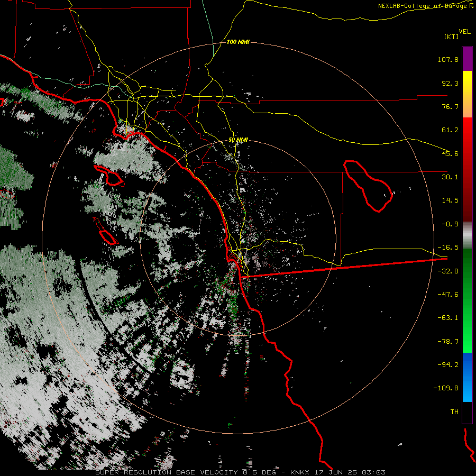Click the -78.7 scale value

coord(448,342)
